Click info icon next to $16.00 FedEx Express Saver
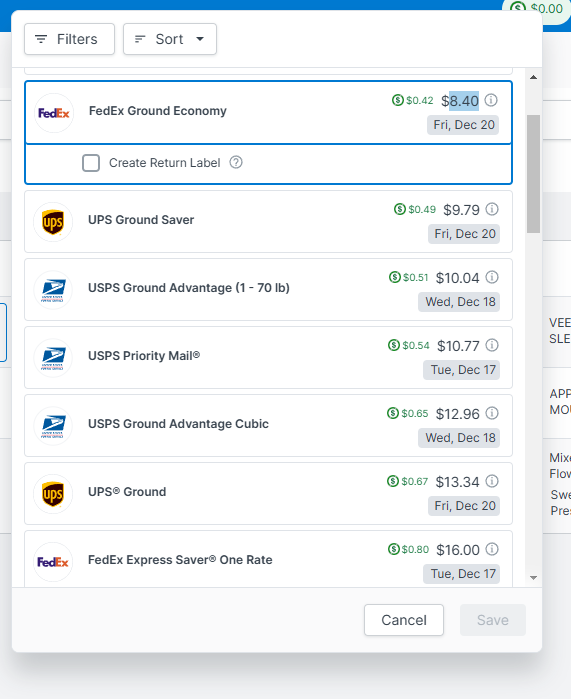571x699 pixels. [492, 549]
